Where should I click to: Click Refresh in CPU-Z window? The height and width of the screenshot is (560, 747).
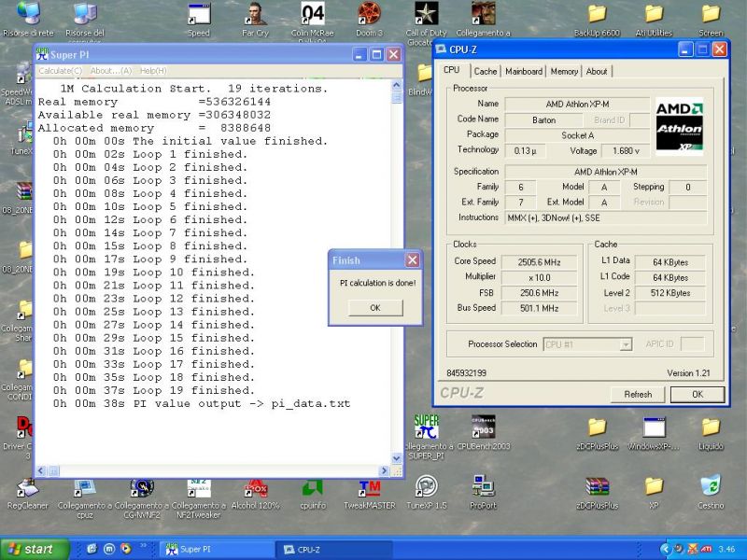pos(638,394)
